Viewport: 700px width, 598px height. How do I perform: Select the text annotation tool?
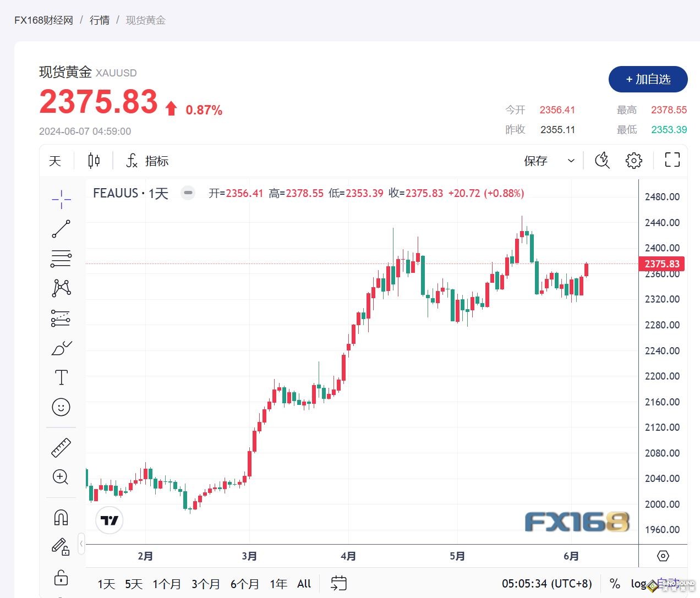pyautogui.click(x=61, y=377)
